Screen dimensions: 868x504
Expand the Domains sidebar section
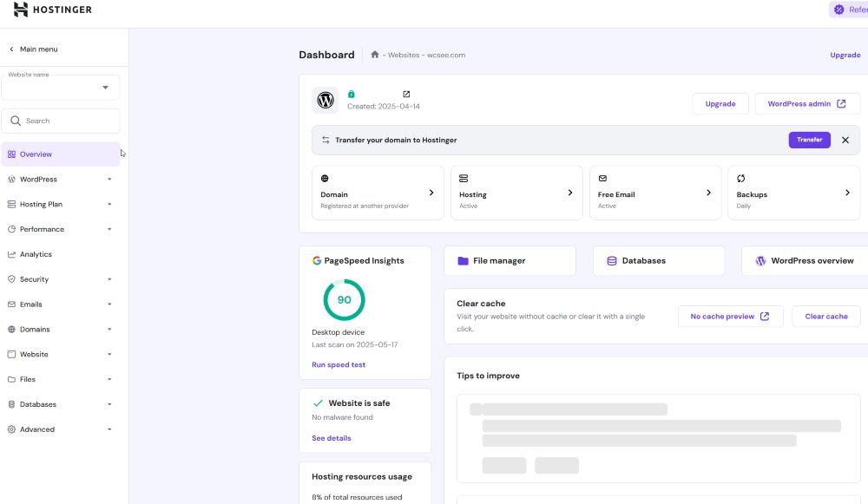[109, 329]
